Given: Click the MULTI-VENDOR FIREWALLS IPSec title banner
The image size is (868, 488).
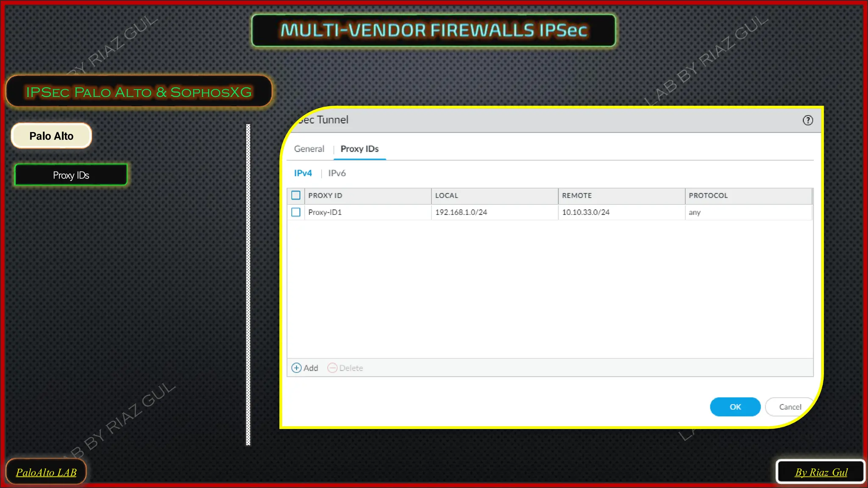Looking at the screenshot, I should point(434,30).
